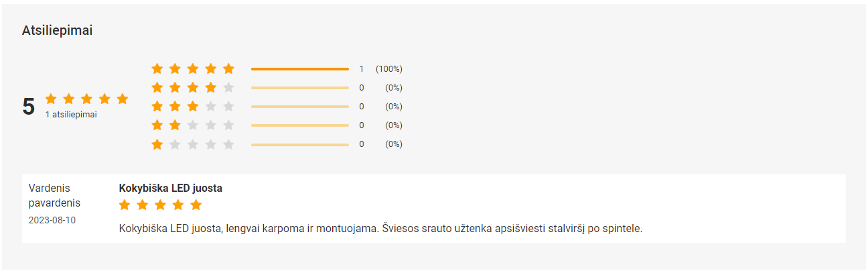The width and height of the screenshot is (868, 273).
Task: Click the 4-star rating row stars
Action: tap(193, 87)
